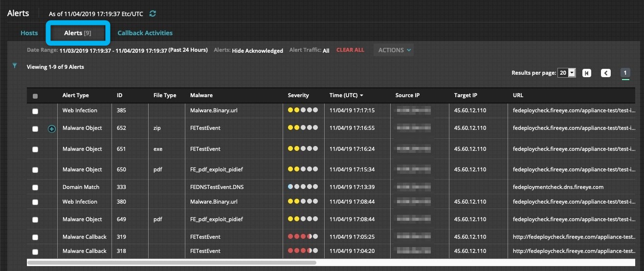Click time 11/04/19 17:13:39 cell

[352, 187]
